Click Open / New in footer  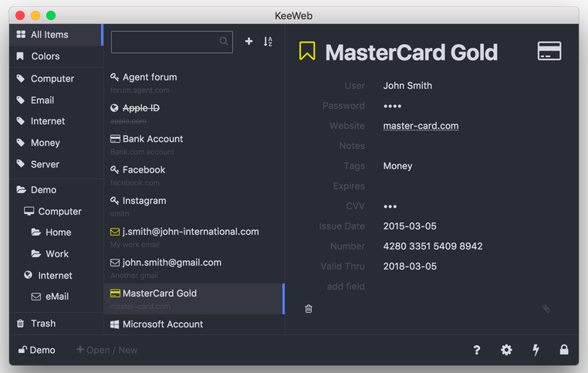pyautogui.click(x=107, y=350)
